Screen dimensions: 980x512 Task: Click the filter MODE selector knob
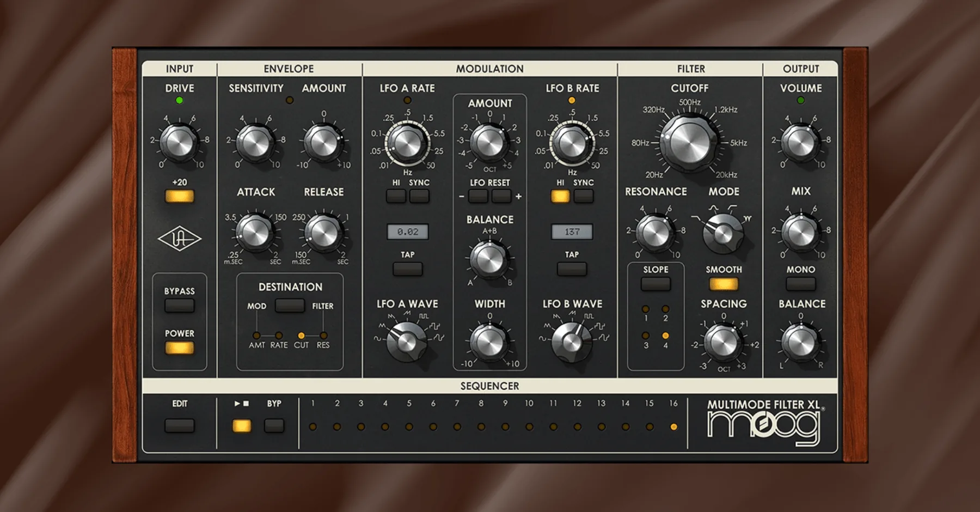click(x=722, y=233)
